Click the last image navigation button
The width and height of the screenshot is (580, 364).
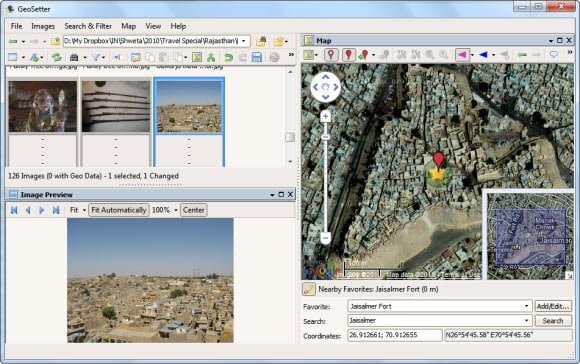(x=56, y=210)
